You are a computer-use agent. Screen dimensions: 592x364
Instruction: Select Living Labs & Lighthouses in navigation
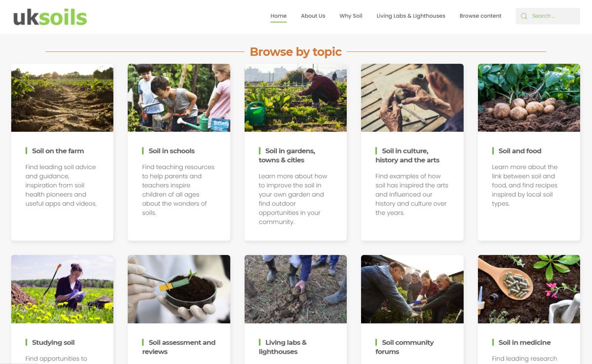410,16
